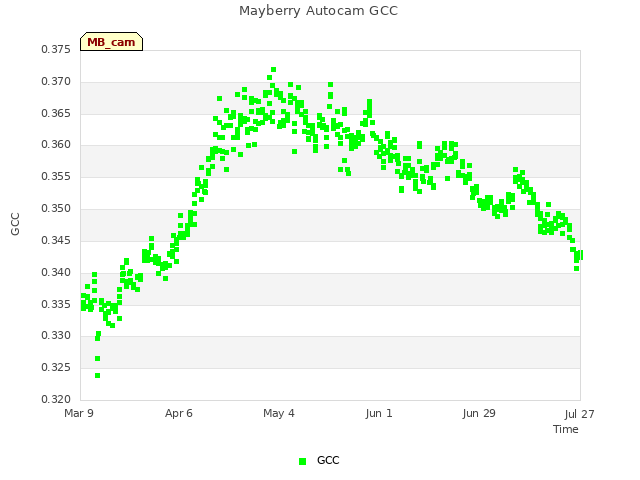Select the highest data point near 0.372
640x480 pixels.
273,70
